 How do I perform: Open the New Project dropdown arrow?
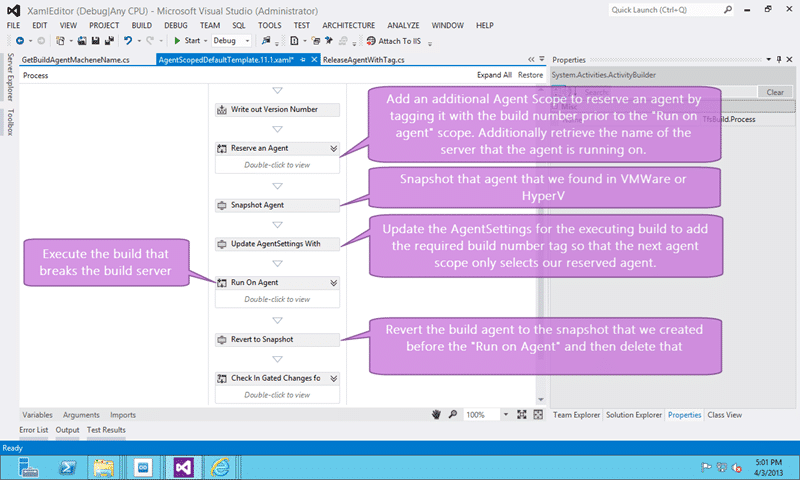71,41
